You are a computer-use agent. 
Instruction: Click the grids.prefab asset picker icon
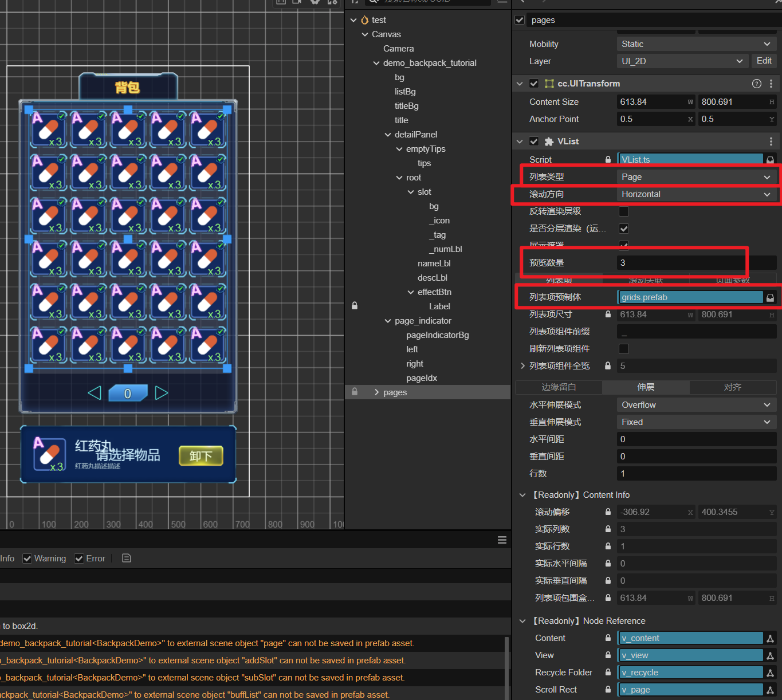(770, 297)
